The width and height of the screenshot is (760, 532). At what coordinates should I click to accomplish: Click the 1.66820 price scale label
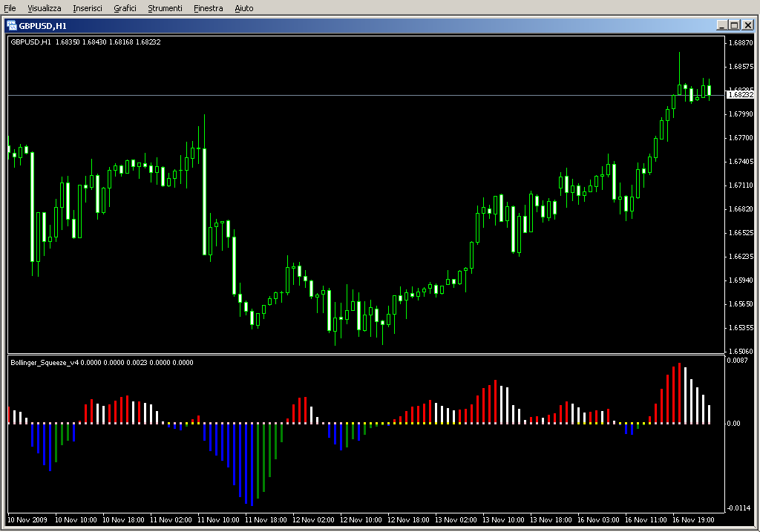point(741,208)
